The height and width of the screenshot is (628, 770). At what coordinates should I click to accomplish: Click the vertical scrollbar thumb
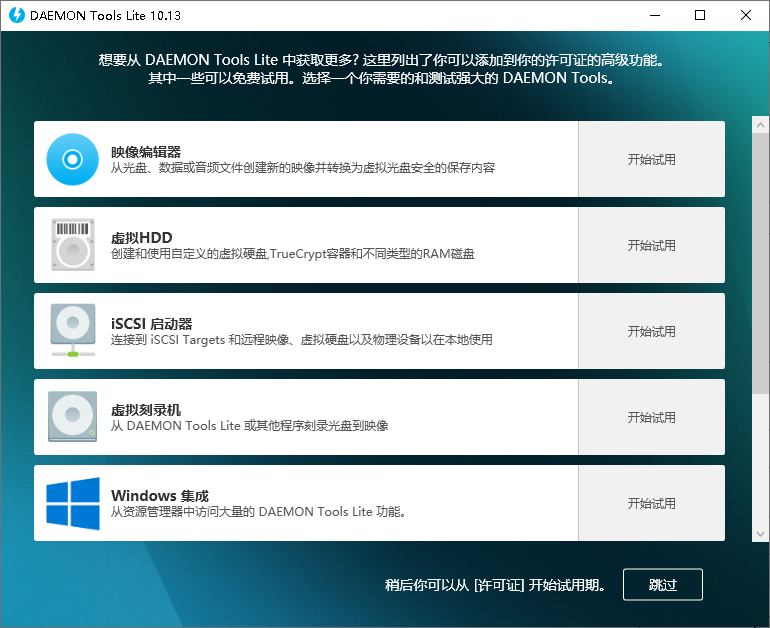(760, 263)
